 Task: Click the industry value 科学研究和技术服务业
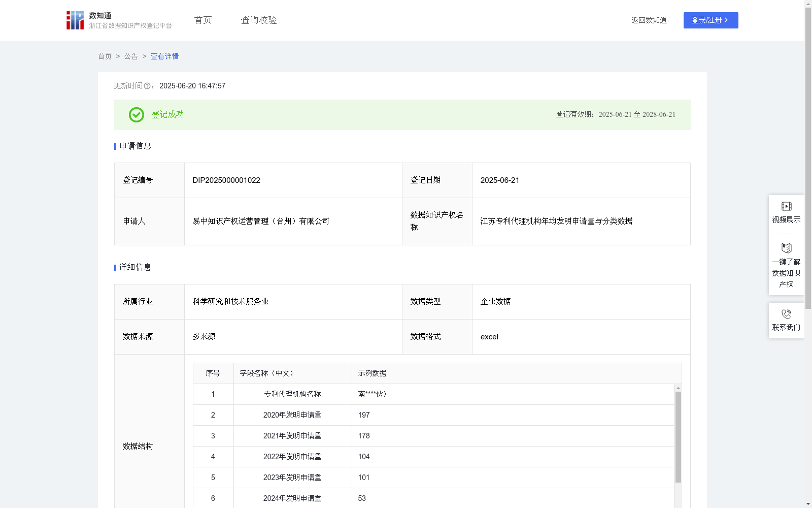[230, 302]
